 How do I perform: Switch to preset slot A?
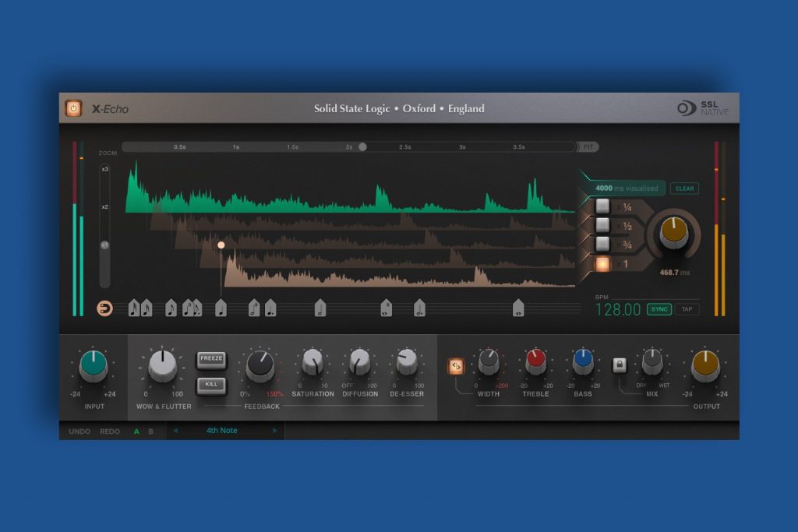click(x=136, y=432)
